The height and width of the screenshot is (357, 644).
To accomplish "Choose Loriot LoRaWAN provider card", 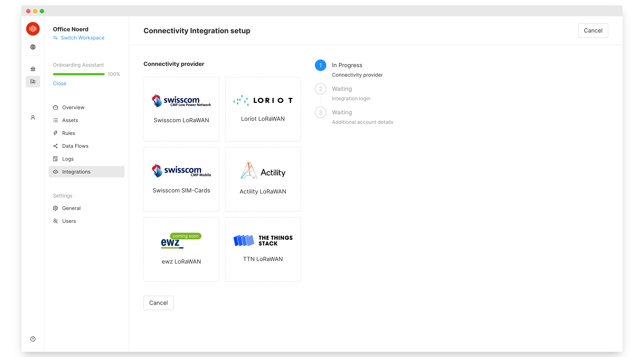I will 263,109.
